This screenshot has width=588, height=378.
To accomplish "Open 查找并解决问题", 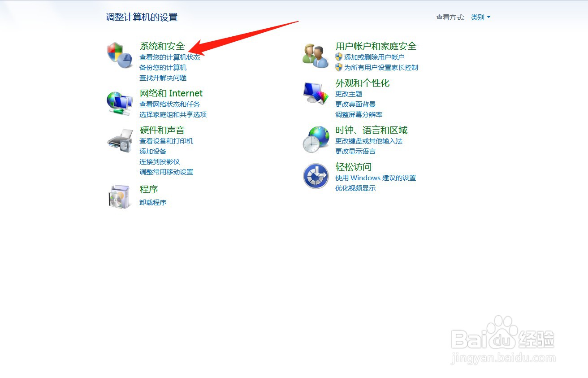I will coord(163,78).
